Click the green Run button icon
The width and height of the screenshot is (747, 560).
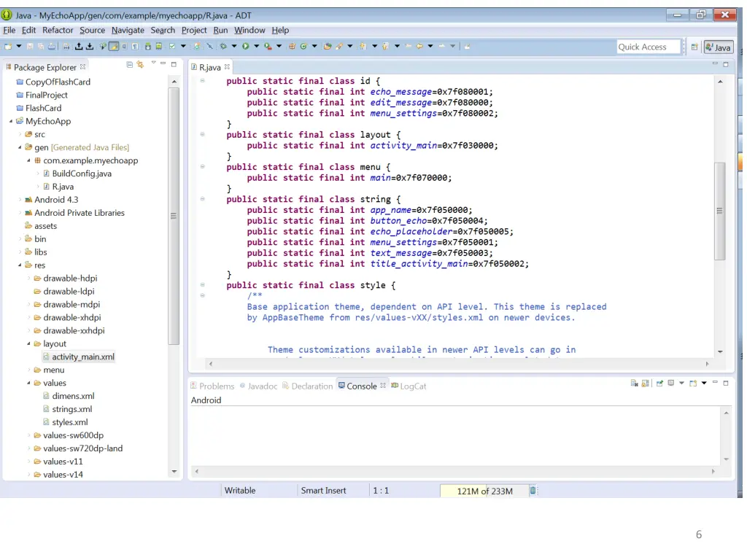pyautogui.click(x=245, y=46)
